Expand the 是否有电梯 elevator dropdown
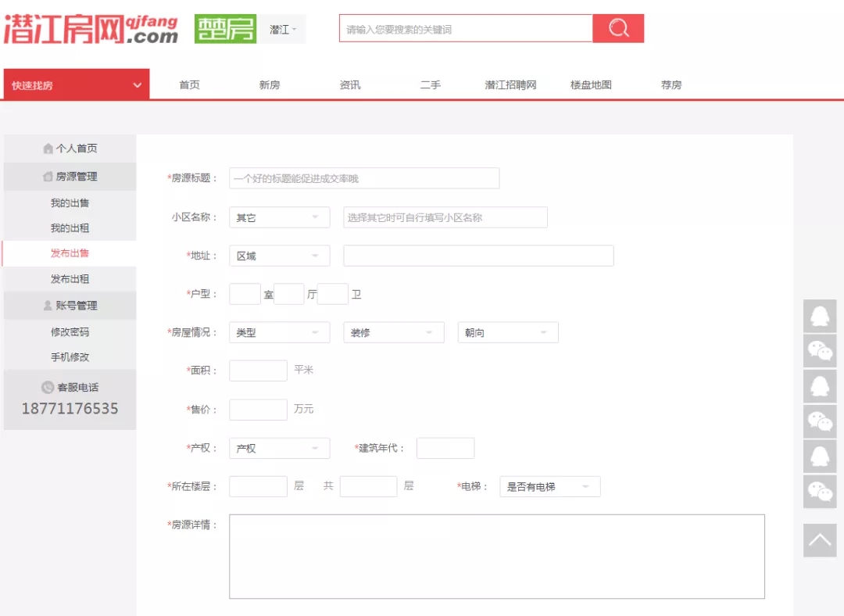Image resolution: width=844 pixels, height=616 pixels. [549, 486]
